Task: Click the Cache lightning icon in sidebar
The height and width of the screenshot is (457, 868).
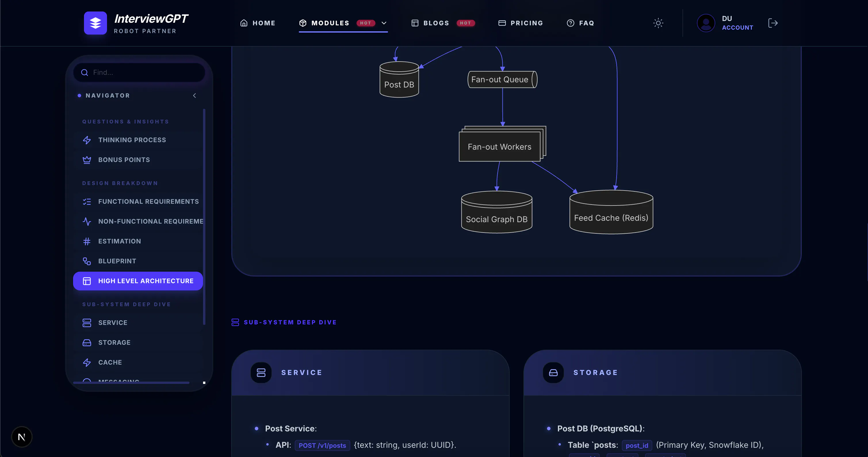Action: tap(87, 363)
